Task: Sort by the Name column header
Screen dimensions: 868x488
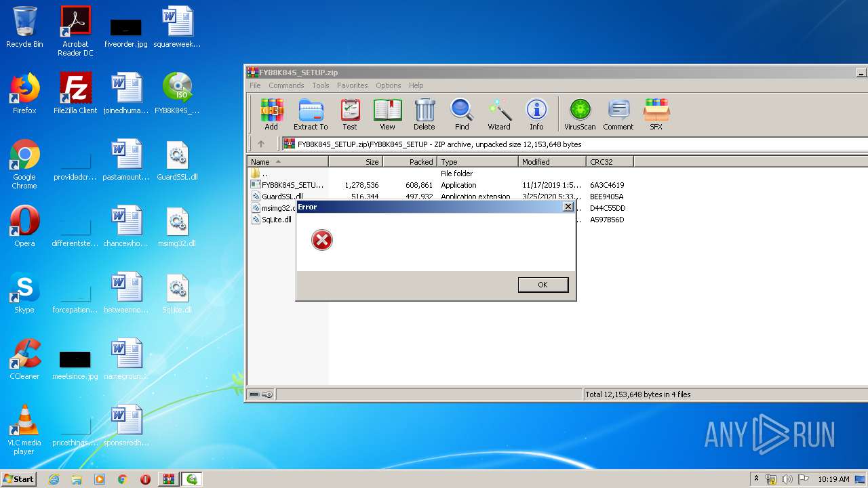Action: (x=288, y=162)
